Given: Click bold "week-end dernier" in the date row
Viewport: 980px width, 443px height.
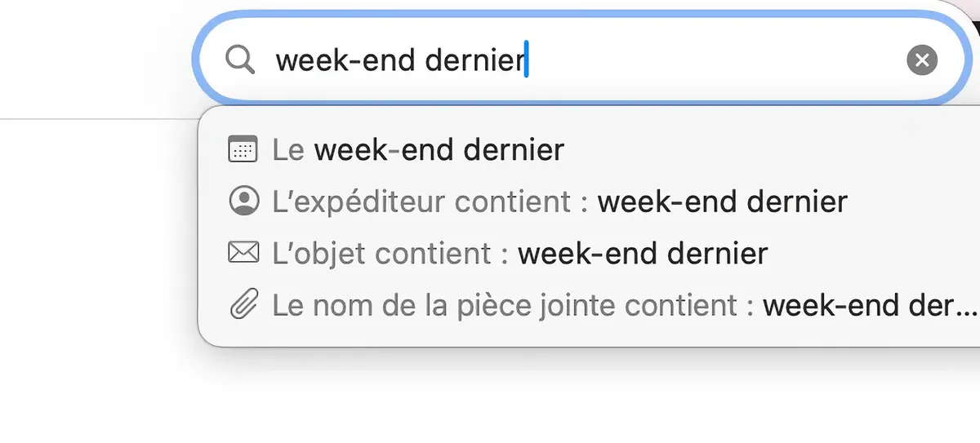Looking at the screenshot, I should 439,149.
